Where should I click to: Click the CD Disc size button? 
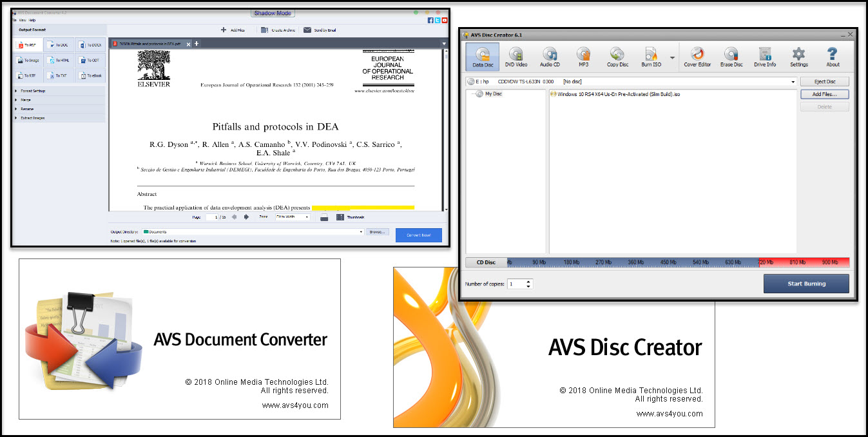click(x=486, y=262)
